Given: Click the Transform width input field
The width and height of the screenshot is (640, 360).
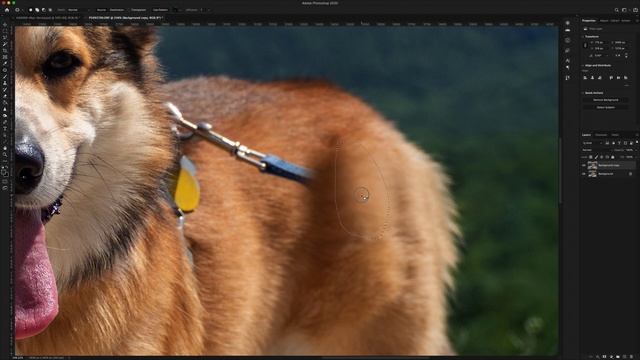Looking at the screenshot, I should tap(598, 42).
